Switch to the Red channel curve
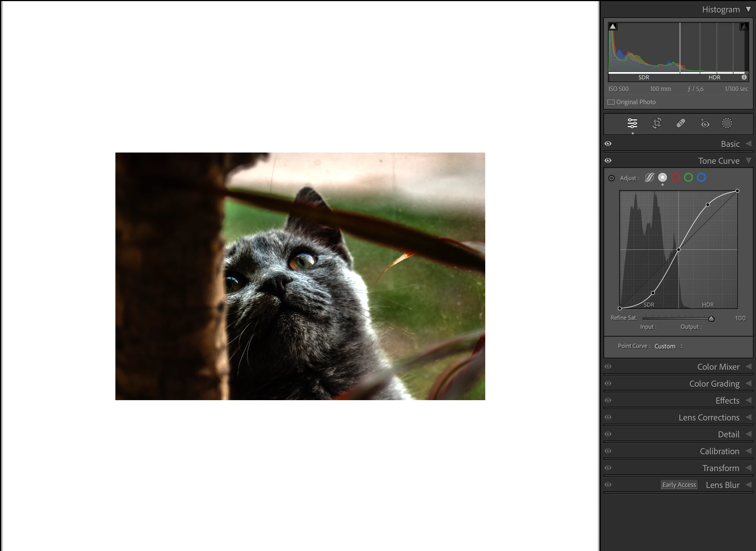This screenshot has width=756, height=551. tap(676, 178)
